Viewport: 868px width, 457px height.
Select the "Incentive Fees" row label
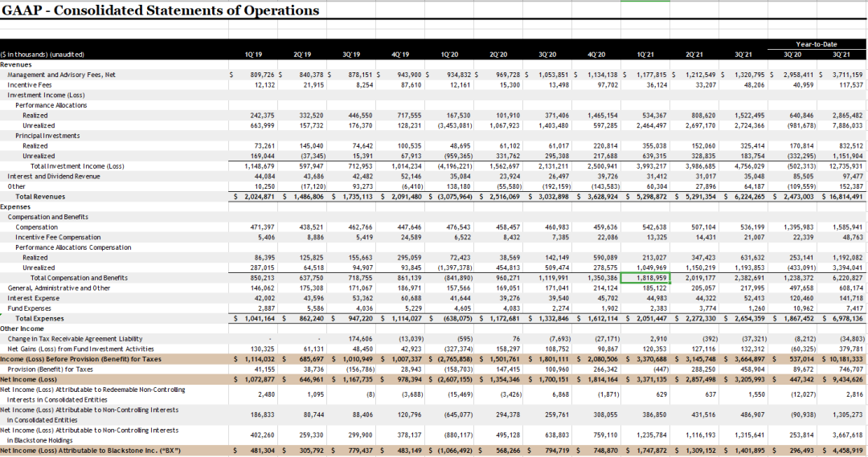[x=30, y=85]
